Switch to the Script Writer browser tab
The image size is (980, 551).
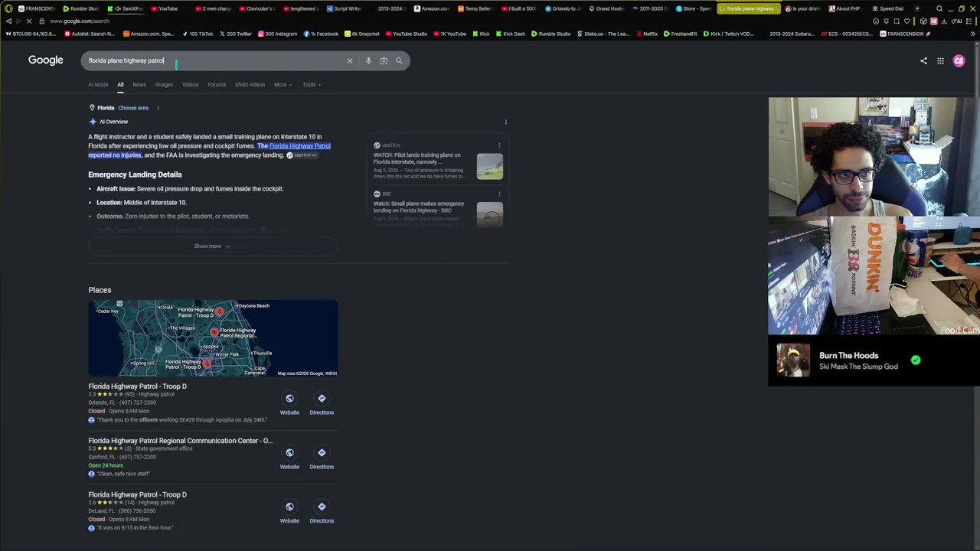point(344,8)
